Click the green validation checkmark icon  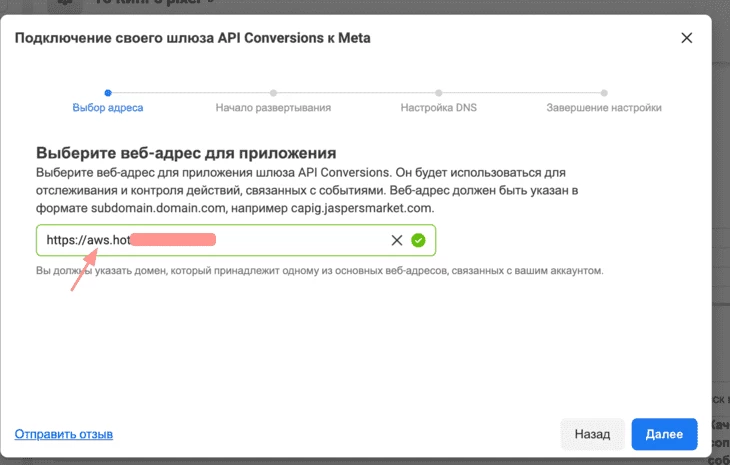pyautogui.click(x=418, y=240)
